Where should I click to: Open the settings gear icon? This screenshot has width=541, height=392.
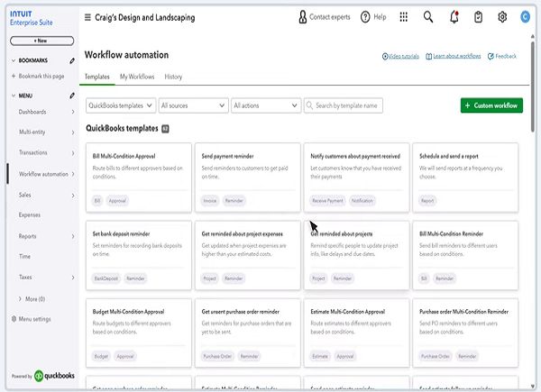(501, 17)
